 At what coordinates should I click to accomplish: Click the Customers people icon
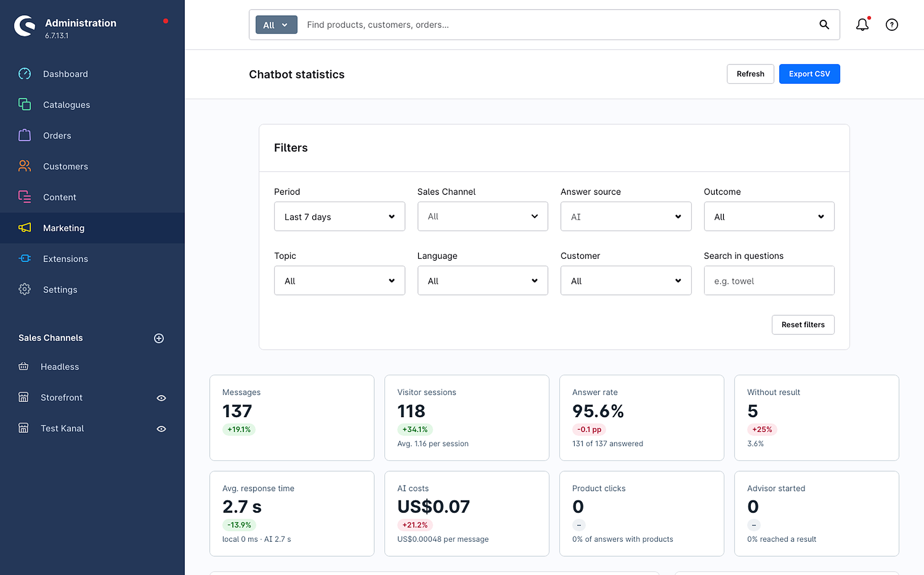click(x=25, y=166)
